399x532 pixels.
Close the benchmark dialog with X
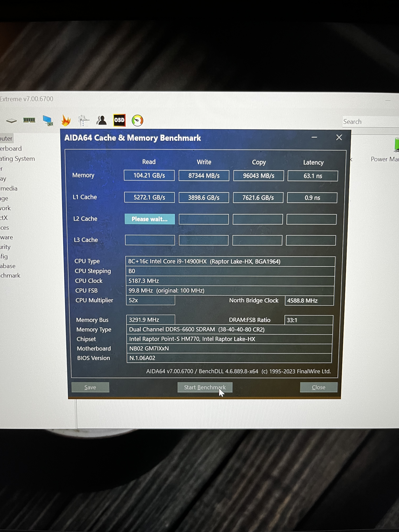[x=339, y=137]
